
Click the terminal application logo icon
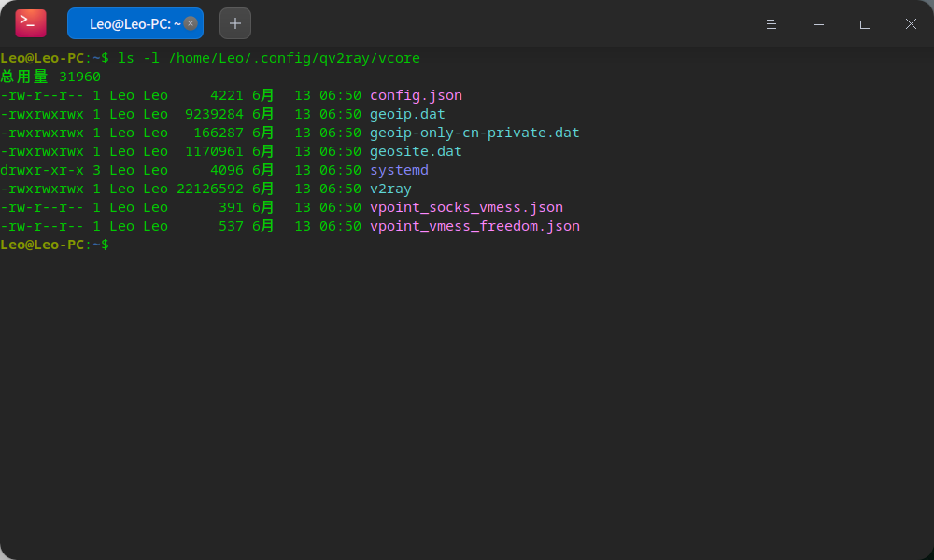click(x=30, y=23)
